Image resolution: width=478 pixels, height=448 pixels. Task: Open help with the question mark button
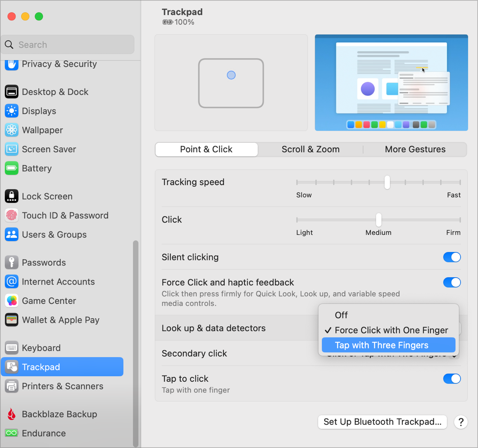pyautogui.click(x=461, y=422)
